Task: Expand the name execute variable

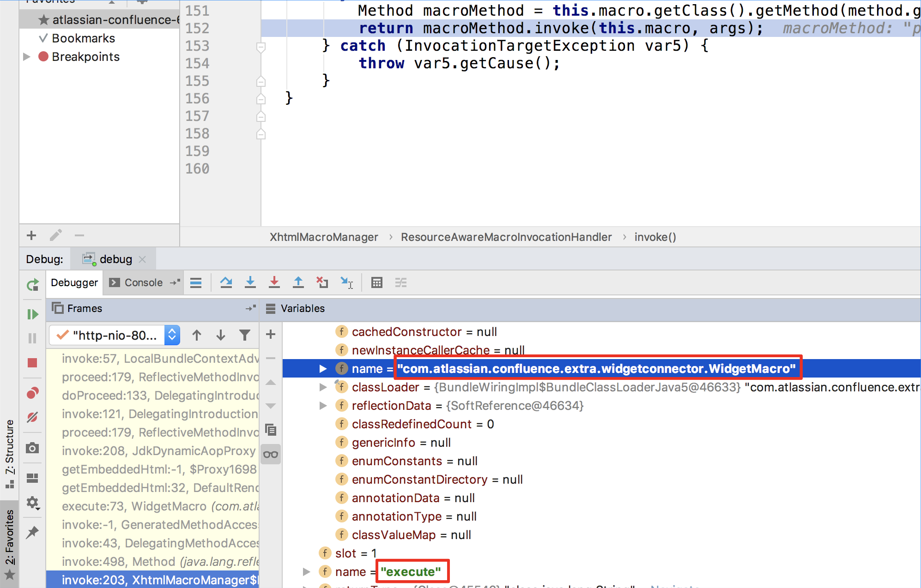Action: pyautogui.click(x=306, y=572)
